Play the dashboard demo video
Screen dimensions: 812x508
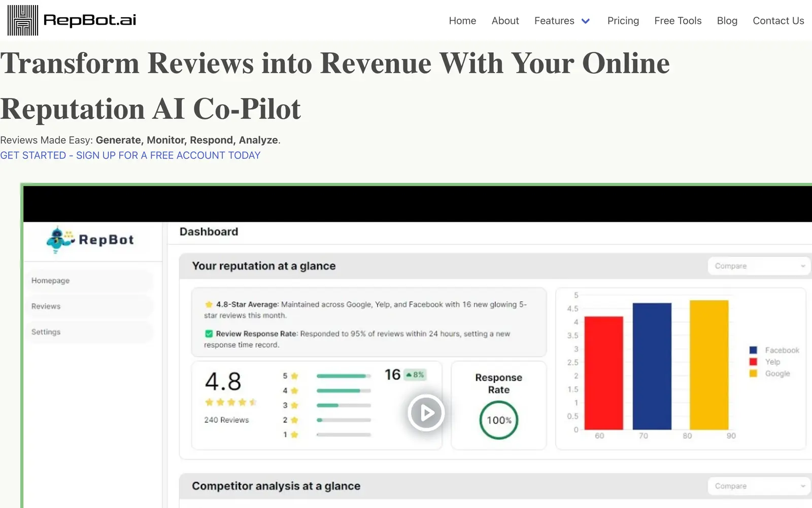(x=426, y=412)
